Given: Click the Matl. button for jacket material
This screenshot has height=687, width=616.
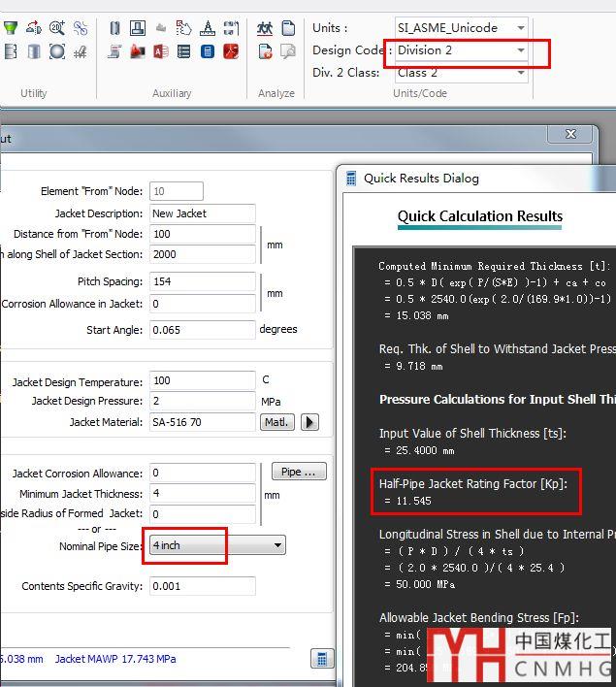Looking at the screenshot, I should [276, 422].
